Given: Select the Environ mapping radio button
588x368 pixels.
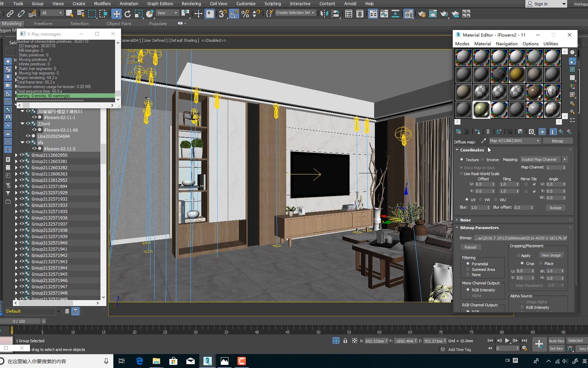Looking at the screenshot, I should pos(483,159).
